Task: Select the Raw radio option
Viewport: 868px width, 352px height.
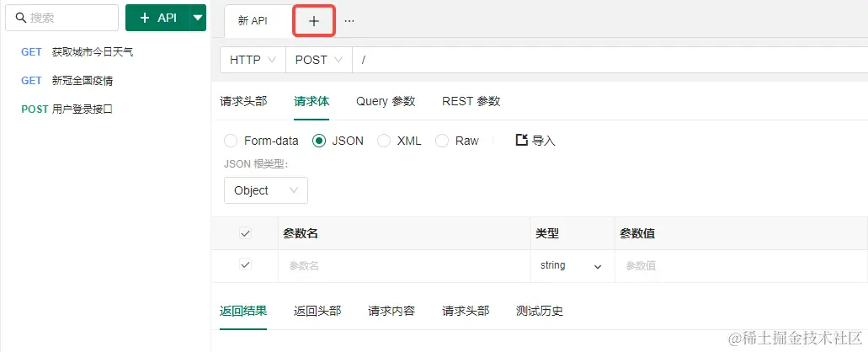Action: [x=442, y=141]
